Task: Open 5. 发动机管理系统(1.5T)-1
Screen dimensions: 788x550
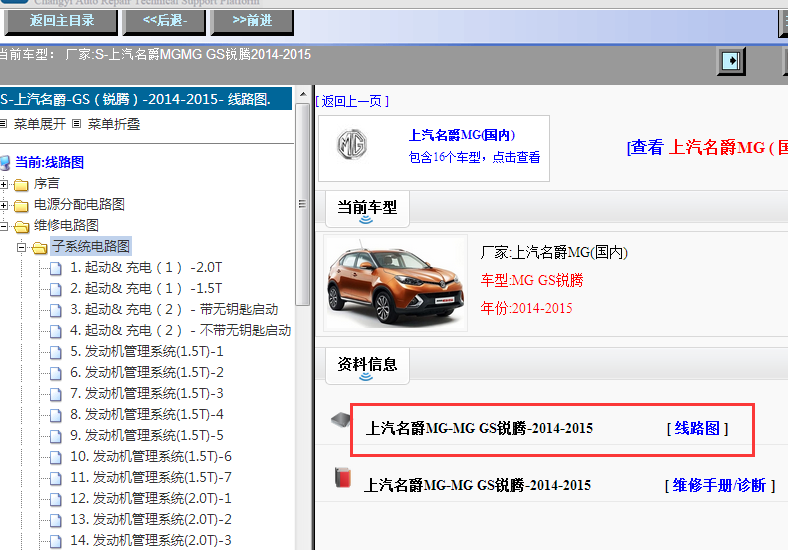Action: click(x=147, y=351)
